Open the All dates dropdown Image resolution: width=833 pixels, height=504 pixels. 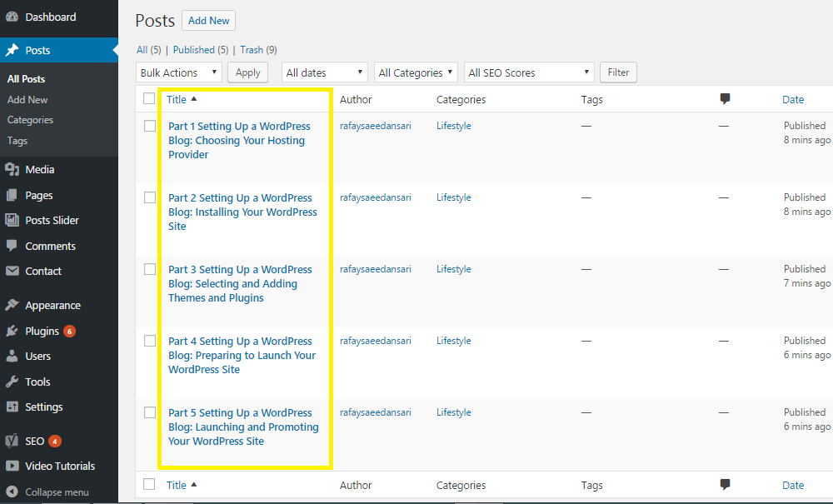point(325,72)
